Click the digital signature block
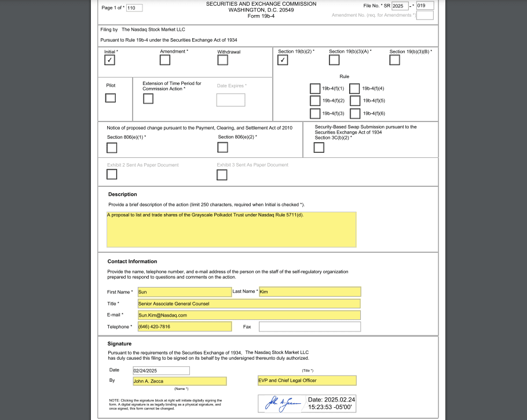527x420 pixels. point(307,404)
